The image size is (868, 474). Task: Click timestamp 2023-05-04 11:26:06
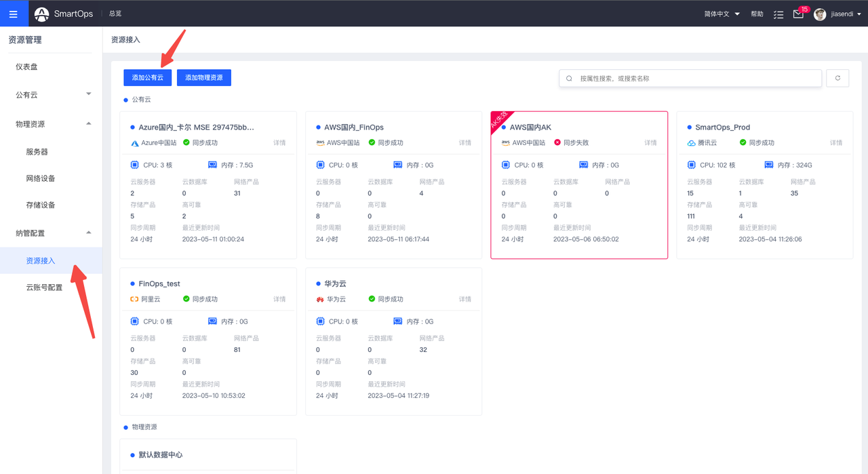point(770,239)
